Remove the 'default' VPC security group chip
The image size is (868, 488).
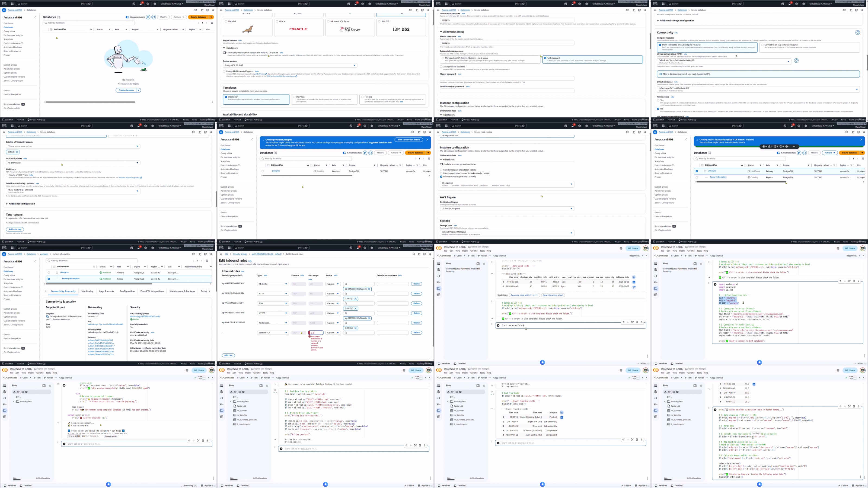pyautogui.click(x=17, y=152)
